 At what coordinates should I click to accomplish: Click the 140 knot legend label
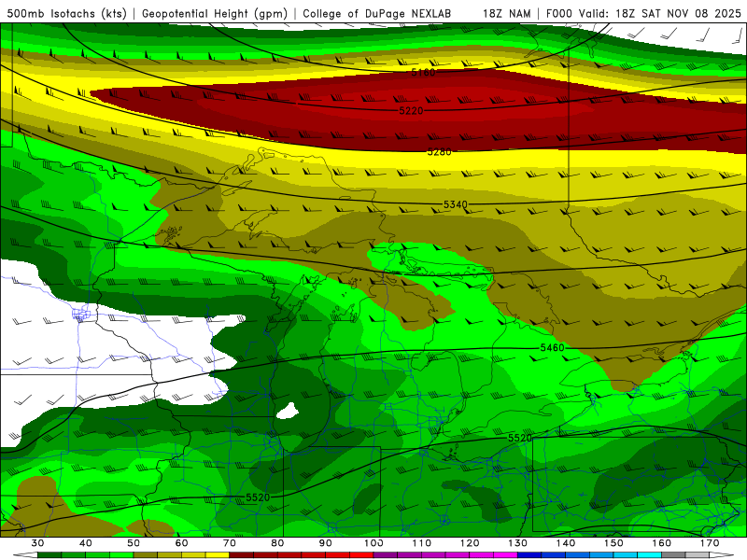pos(566,543)
